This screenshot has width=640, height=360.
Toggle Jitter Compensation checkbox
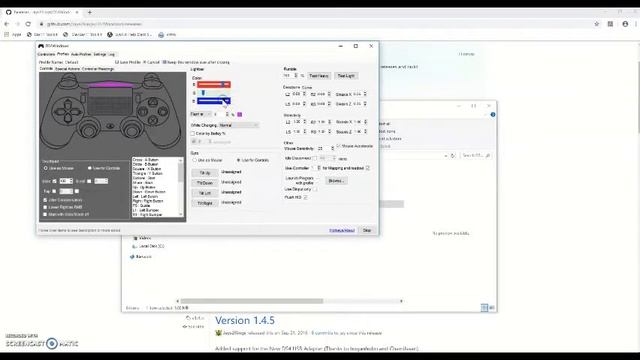click(45, 200)
